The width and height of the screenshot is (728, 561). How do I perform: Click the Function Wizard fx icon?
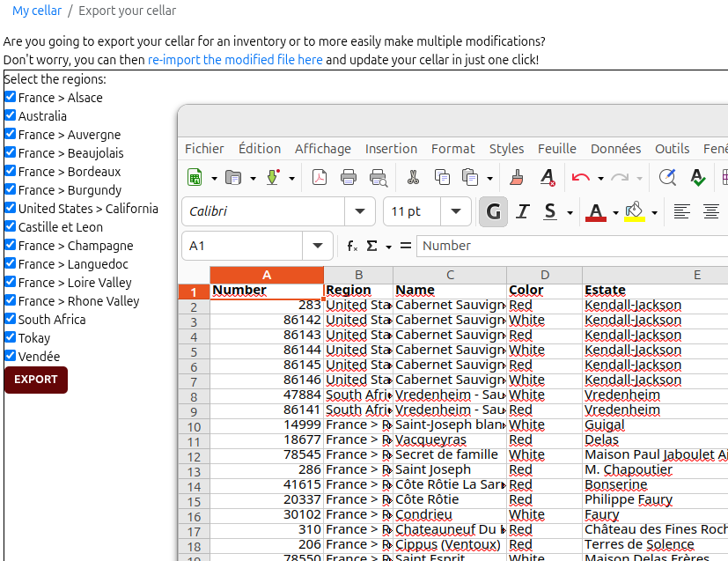coord(352,246)
